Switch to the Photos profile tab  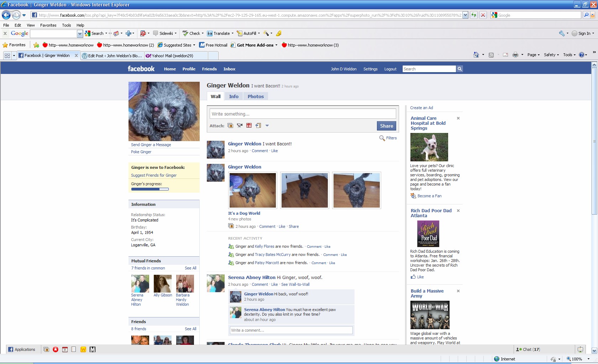256,96
